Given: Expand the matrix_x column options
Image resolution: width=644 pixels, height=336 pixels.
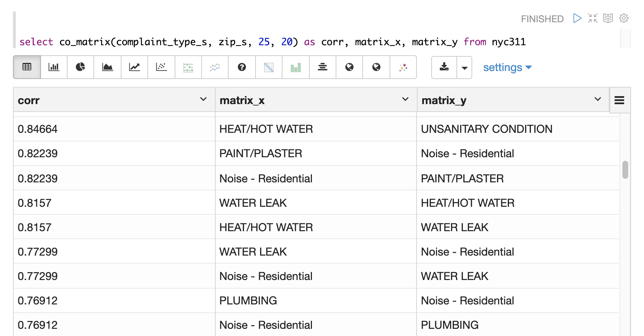Looking at the screenshot, I should click(x=405, y=99).
